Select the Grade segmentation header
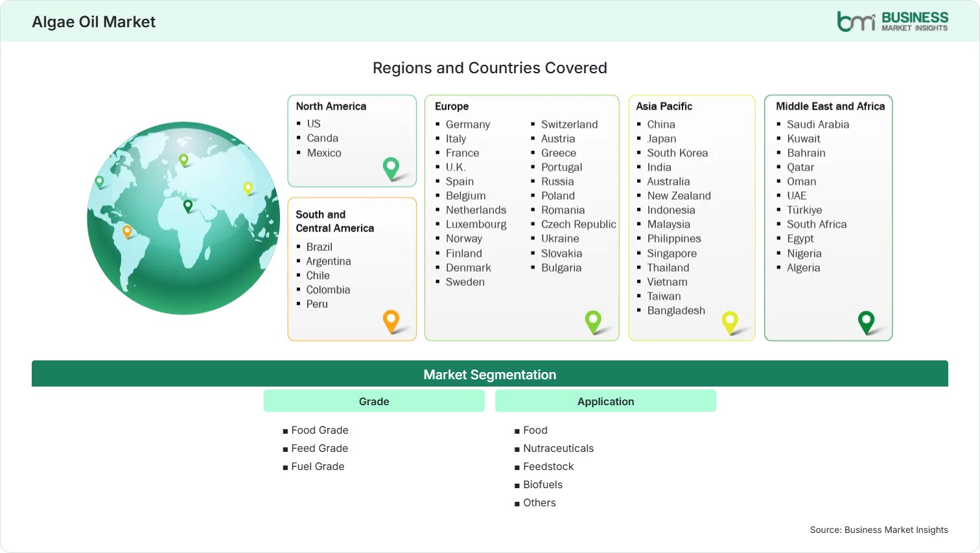 click(374, 401)
